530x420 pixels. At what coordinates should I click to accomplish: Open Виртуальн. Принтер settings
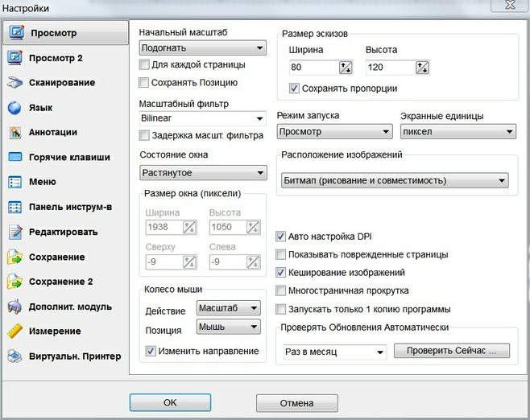75,356
